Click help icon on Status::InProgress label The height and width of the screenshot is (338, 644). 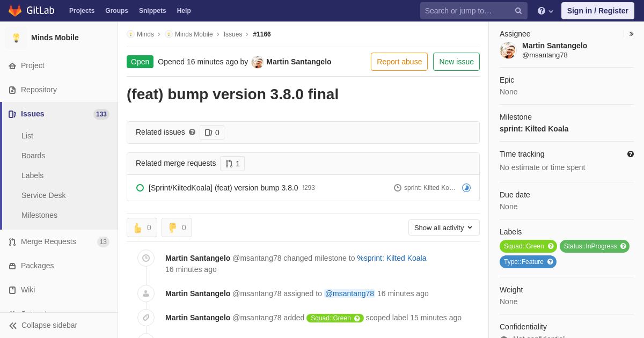pyautogui.click(x=623, y=246)
